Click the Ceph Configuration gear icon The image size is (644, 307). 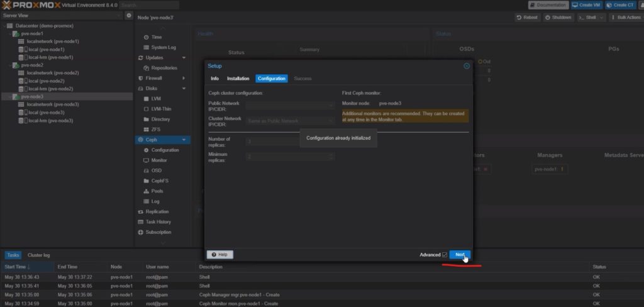146,150
